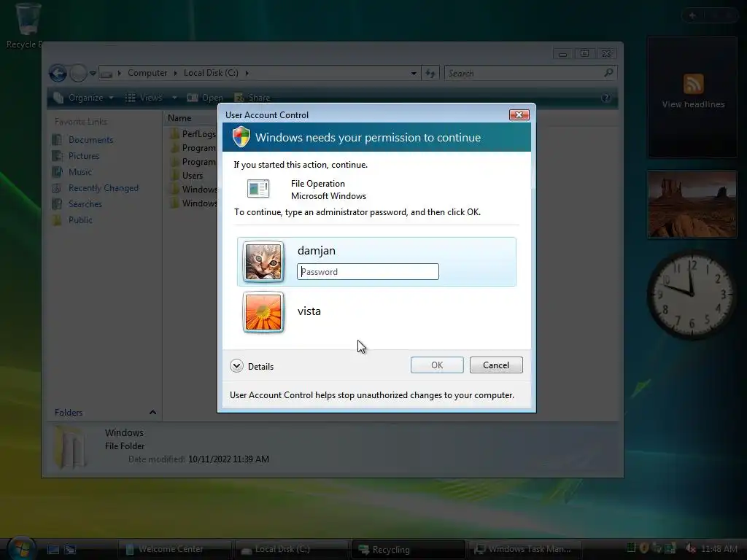
Task: Focus the damjan Password field
Action: 368,271
